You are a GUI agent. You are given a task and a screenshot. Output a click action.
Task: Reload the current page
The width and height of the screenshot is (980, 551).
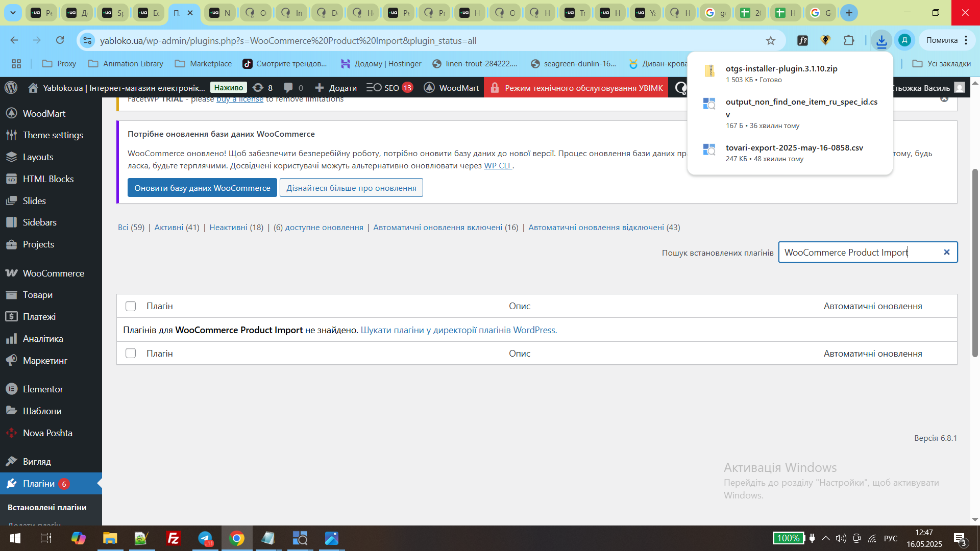[60, 40]
